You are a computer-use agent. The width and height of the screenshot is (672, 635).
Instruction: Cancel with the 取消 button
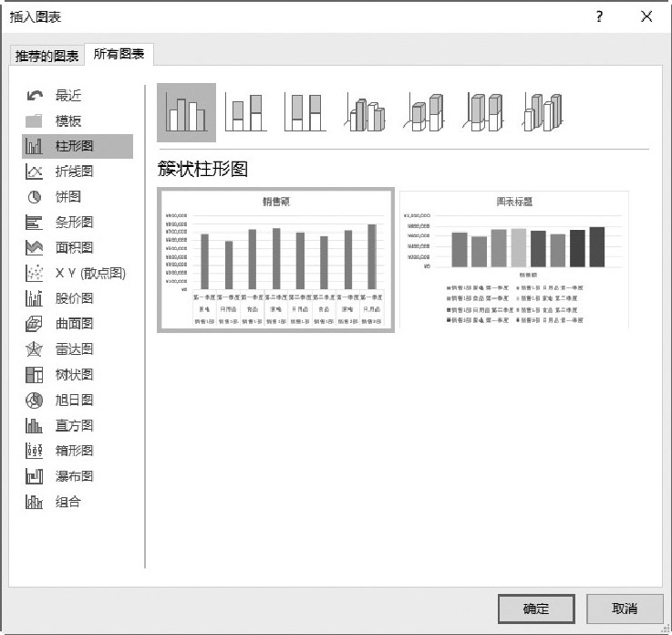pyautogui.click(x=625, y=609)
